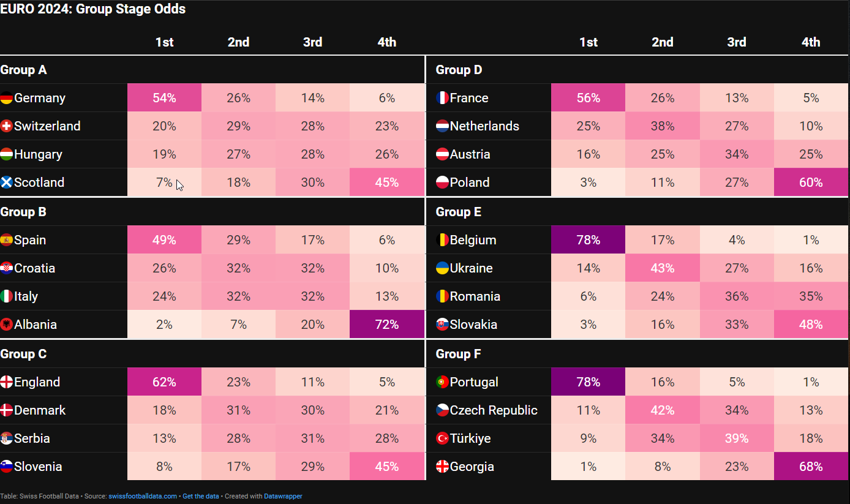Click the Czech Republic team name
This screenshot has width=850, height=504.
pyautogui.click(x=494, y=410)
